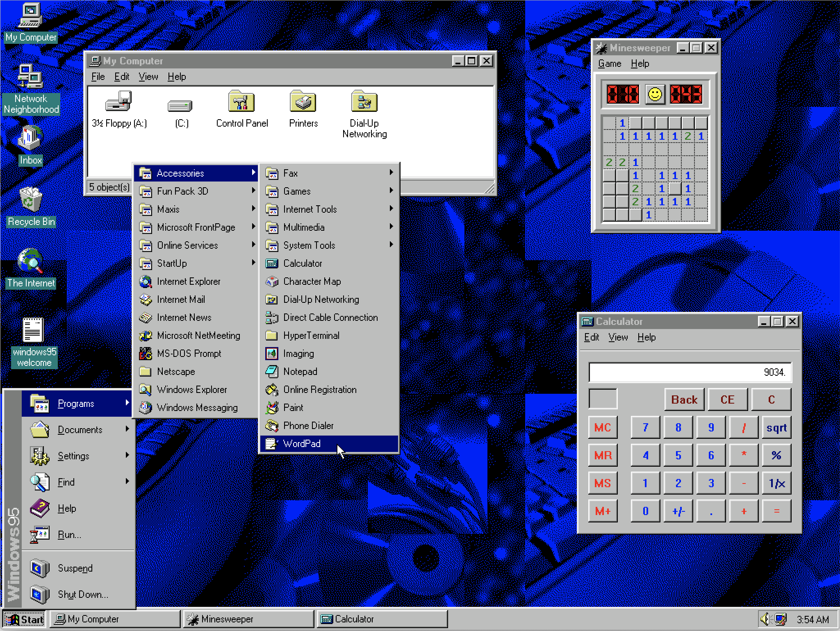Viewport: 840px width, 631px height.
Task: Expand the System Tools submenu
Action: coord(309,245)
